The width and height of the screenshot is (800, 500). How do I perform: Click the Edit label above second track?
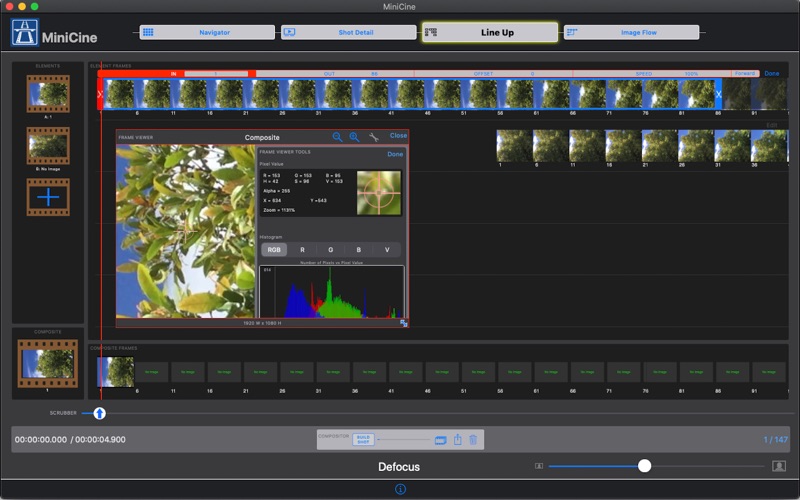click(771, 126)
